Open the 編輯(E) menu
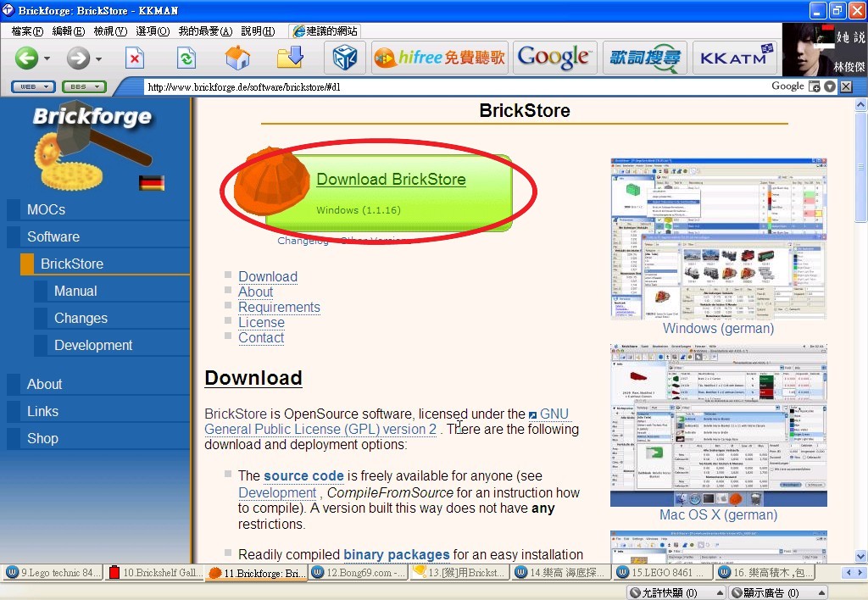This screenshot has height=600, width=868. pos(69,31)
